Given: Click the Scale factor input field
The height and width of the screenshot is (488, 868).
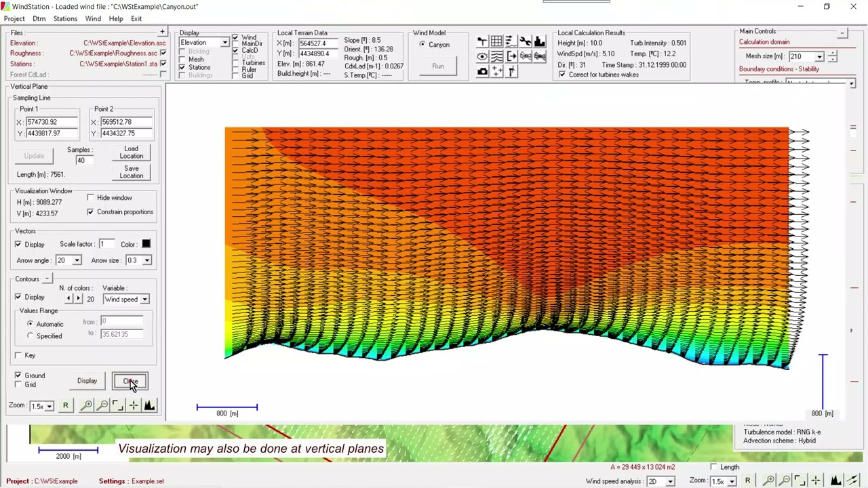Looking at the screenshot, I should [x=106, y=244].
